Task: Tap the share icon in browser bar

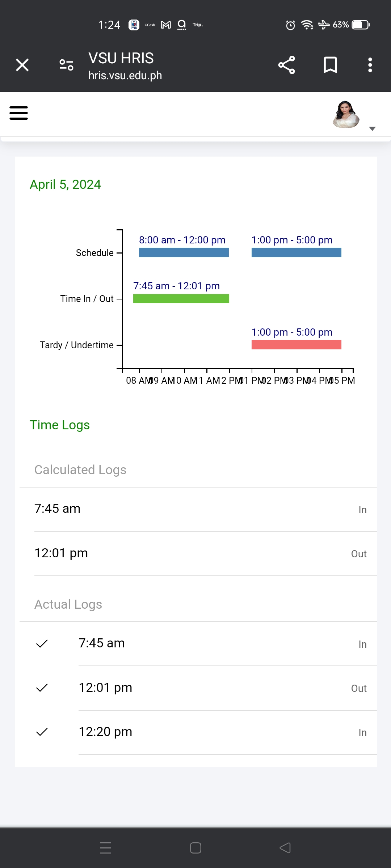Action: pyautogui.click(x=286, y=65)
